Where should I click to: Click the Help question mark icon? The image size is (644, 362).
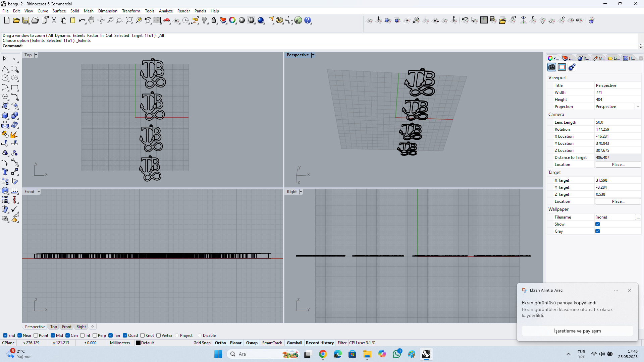point(308,20)
